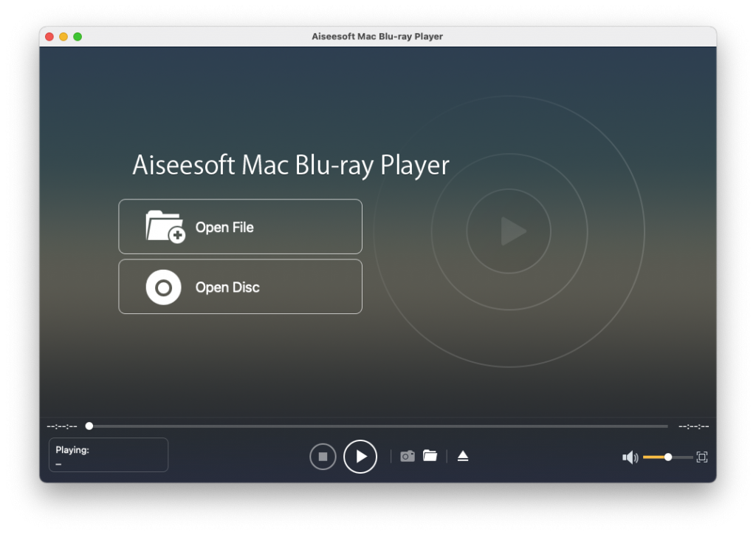The height and width of the screenshot is (535, 756).
Task: Minimize the window with the yellow button
Action: pos(63,37)
